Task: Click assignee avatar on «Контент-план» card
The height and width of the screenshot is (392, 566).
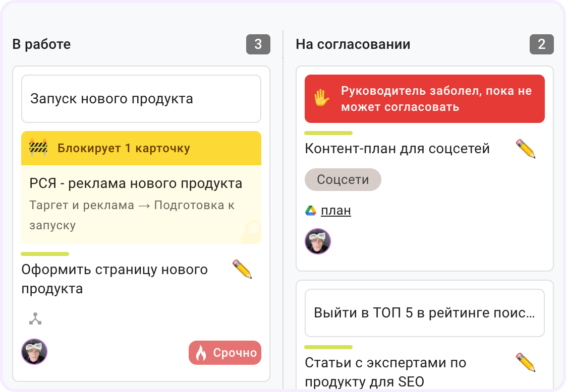Action: coord(318,241)
